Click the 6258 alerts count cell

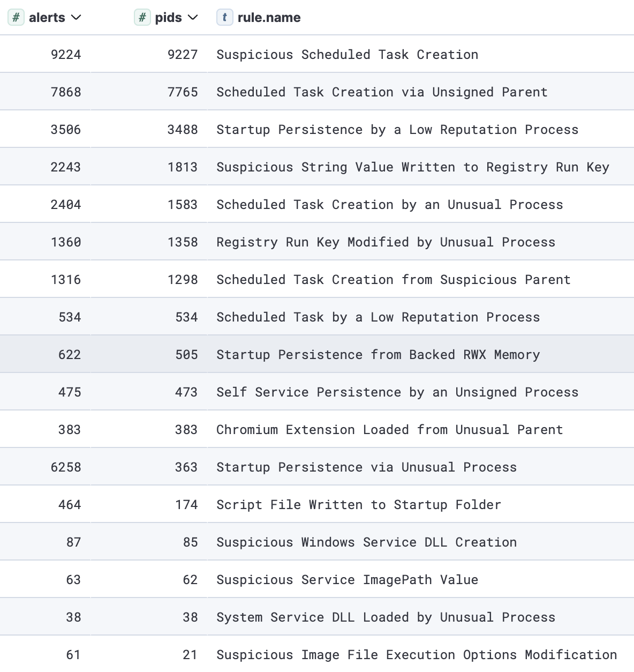pos(66,467)
